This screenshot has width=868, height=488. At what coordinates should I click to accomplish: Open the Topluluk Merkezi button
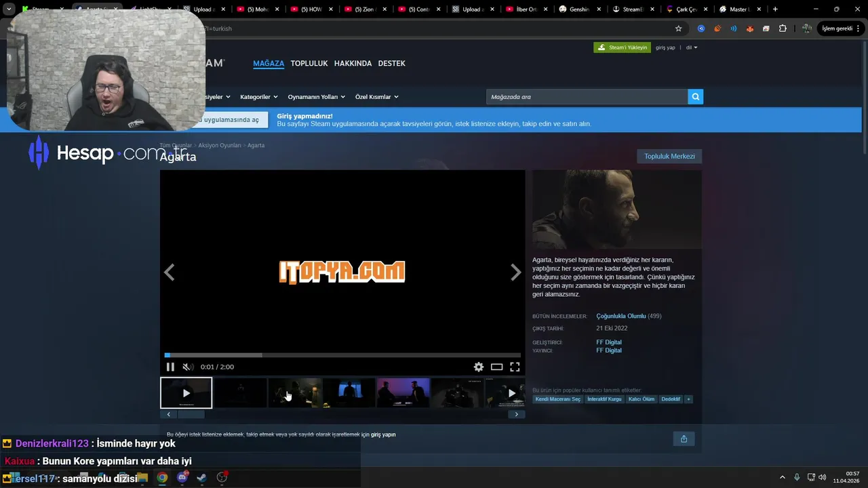[x=669, y=157]
